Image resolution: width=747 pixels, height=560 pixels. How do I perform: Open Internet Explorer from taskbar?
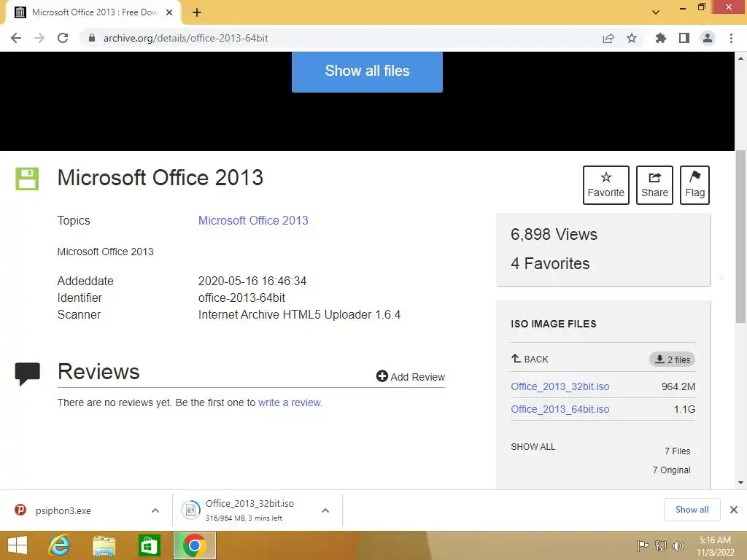(x=59, y=545)
